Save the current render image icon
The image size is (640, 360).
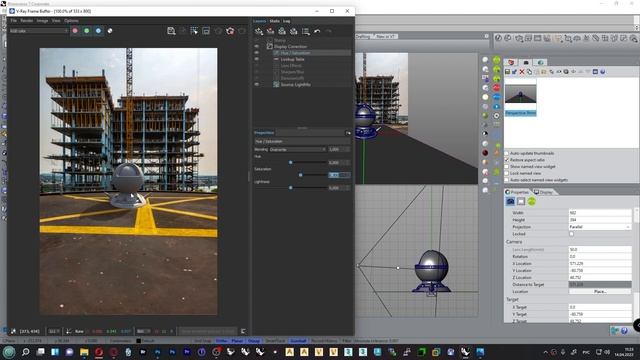[171, 31]
